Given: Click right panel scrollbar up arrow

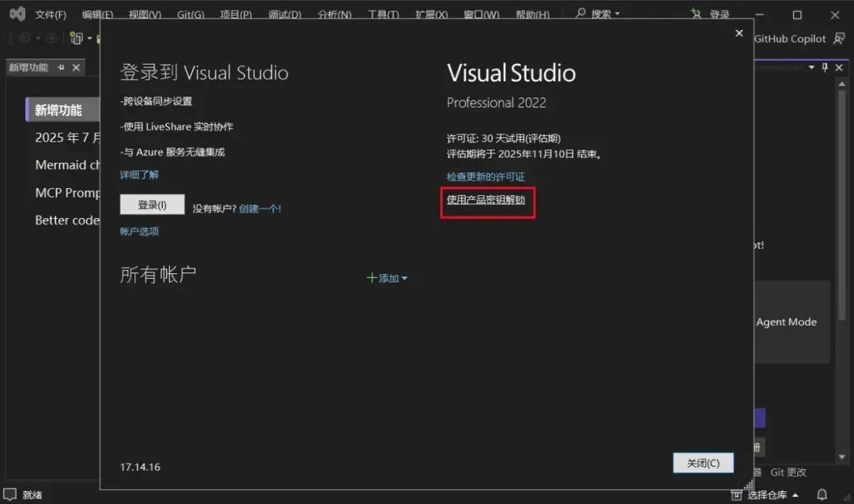Looking at the screenshot, I should 842,84.
